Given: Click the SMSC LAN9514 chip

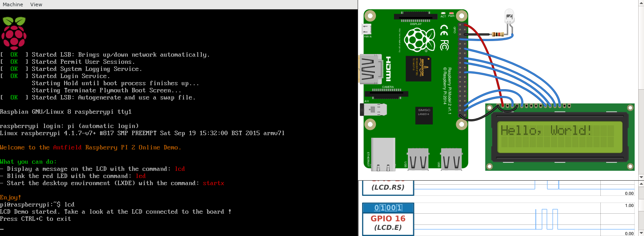Looking at the screenshot, I should coord(424,115).
